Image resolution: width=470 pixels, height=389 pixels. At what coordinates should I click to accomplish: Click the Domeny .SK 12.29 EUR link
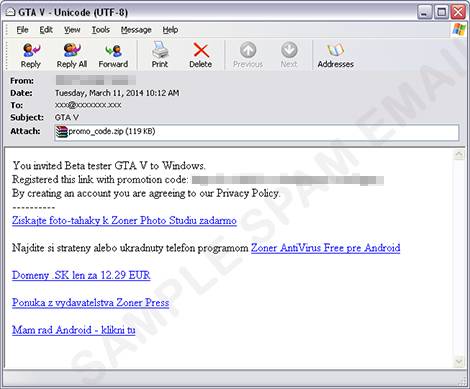click(x=81, y=275)
